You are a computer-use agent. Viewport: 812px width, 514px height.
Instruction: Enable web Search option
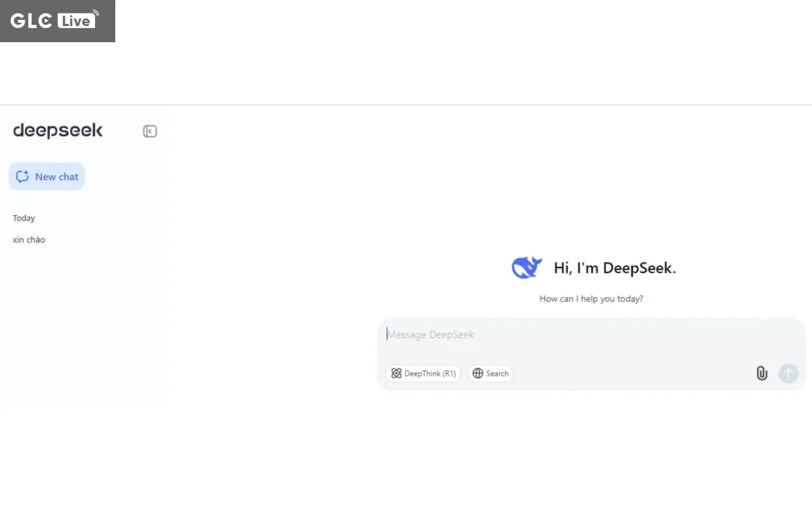(490, 373)
